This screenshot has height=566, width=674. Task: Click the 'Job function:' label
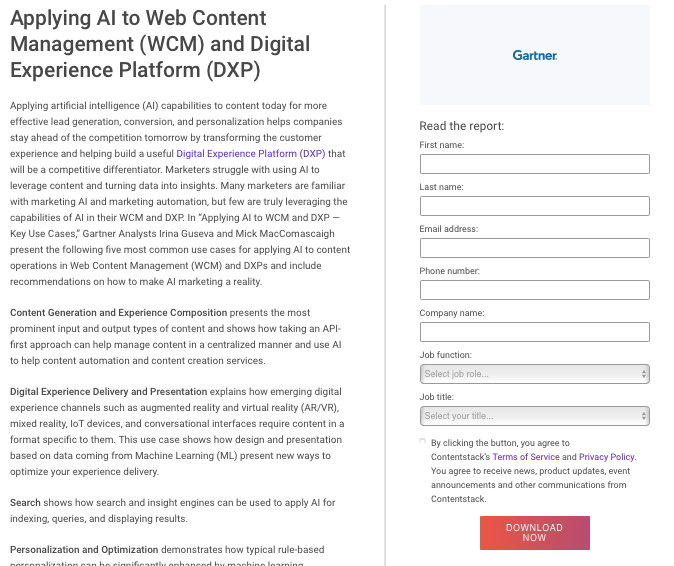[x=445, y=355]
